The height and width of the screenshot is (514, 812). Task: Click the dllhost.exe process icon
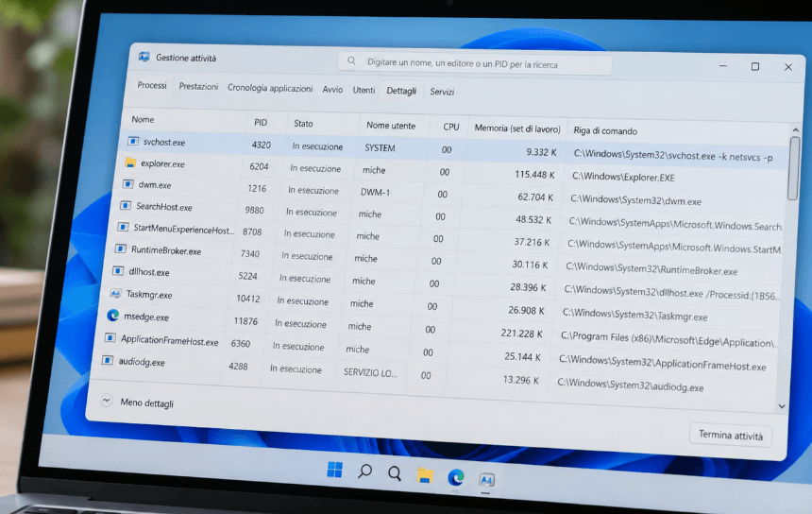coord(118,271)
